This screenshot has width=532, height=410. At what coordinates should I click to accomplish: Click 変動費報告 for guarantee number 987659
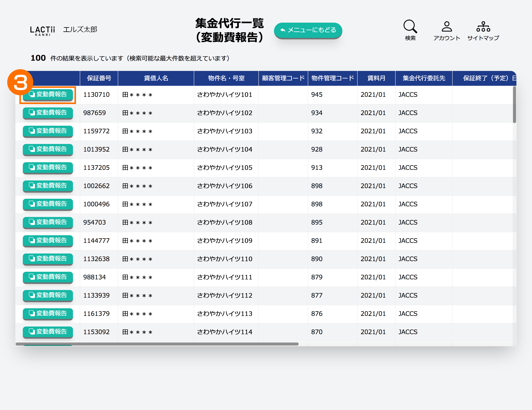click(x=48, y=113)
